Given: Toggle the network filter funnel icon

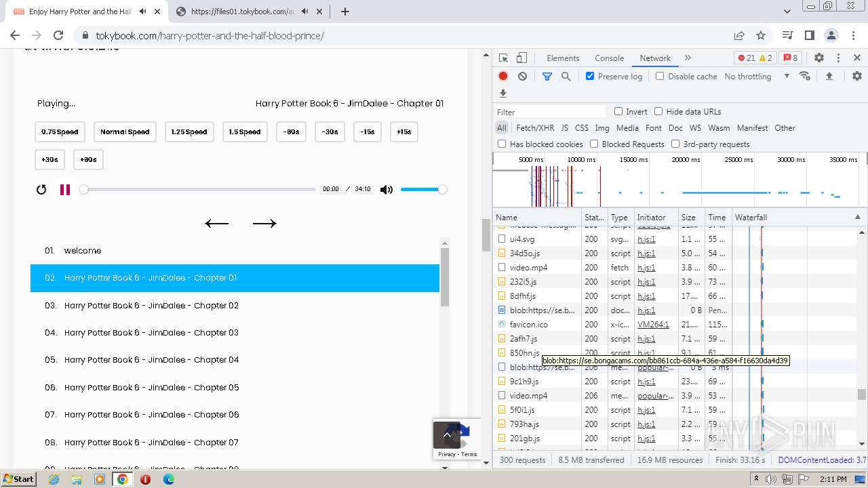Looking at the screenshot, I should (547, 77).
